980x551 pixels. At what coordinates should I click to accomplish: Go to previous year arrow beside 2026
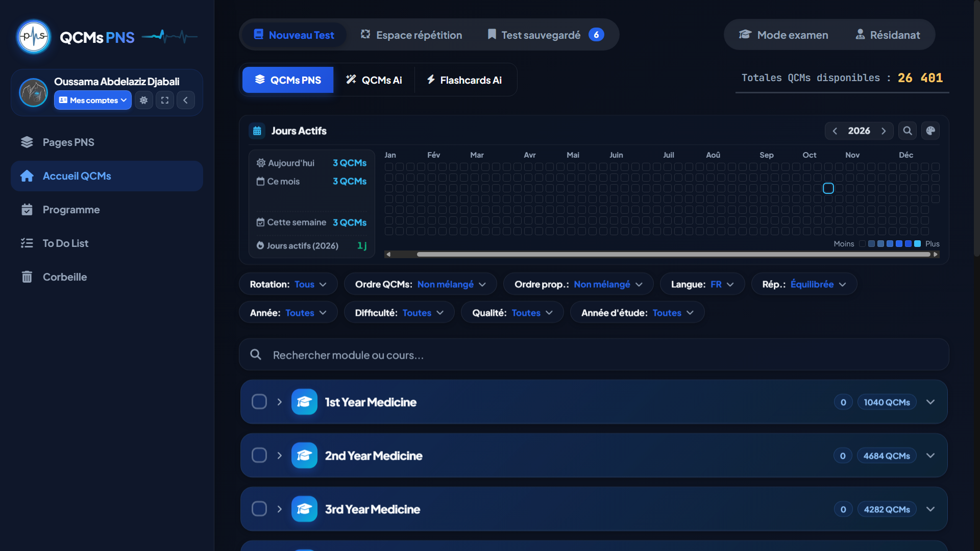click(x=835, y=131)
